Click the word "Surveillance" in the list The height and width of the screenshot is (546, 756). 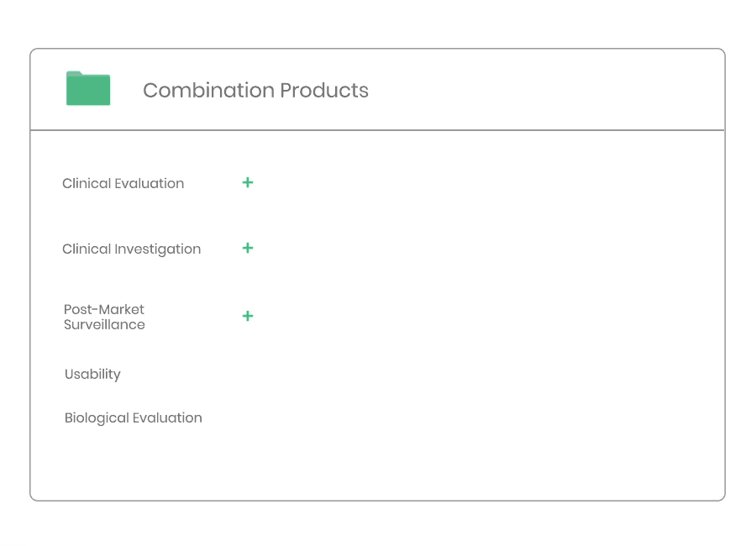coord(104,324)
